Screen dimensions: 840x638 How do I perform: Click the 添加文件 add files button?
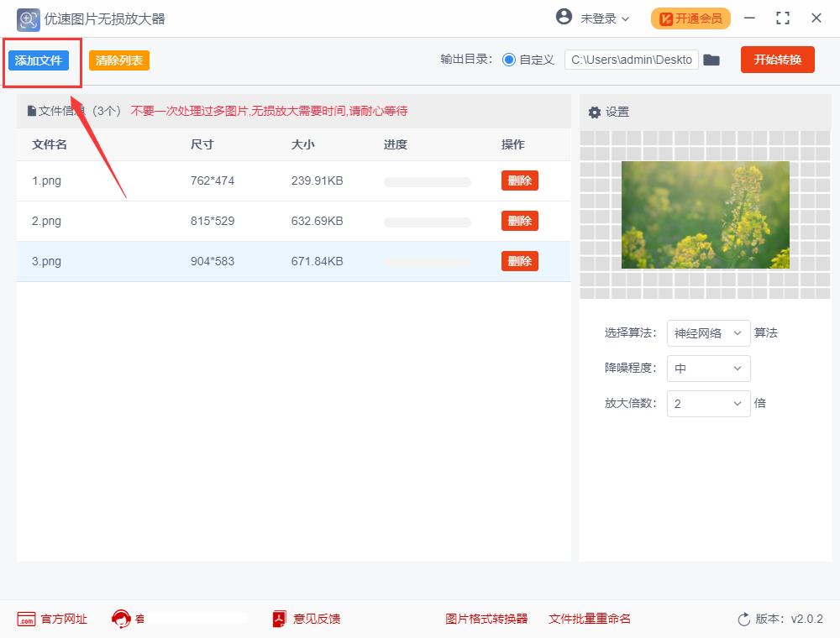39,60
